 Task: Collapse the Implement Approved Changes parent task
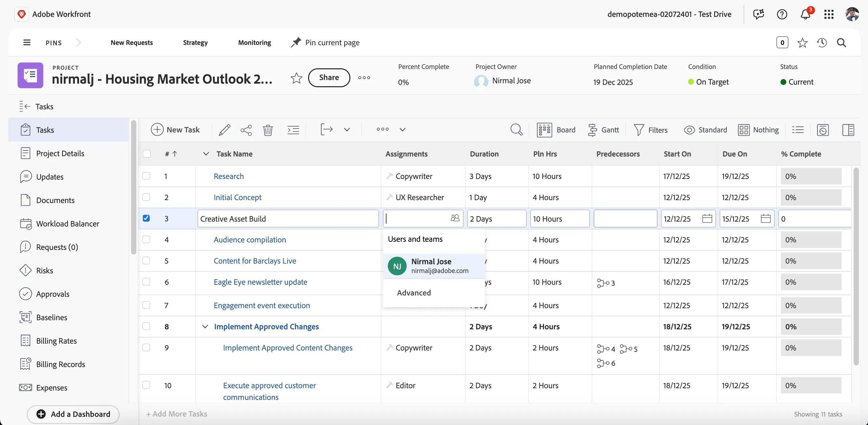[x=205, y=327]
